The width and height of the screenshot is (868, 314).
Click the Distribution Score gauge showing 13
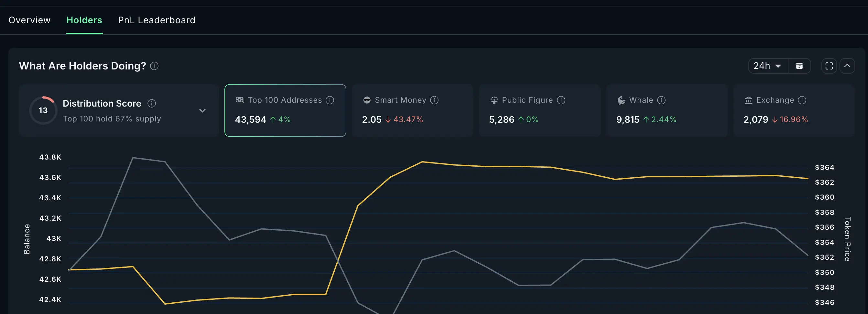click(43, 110)
